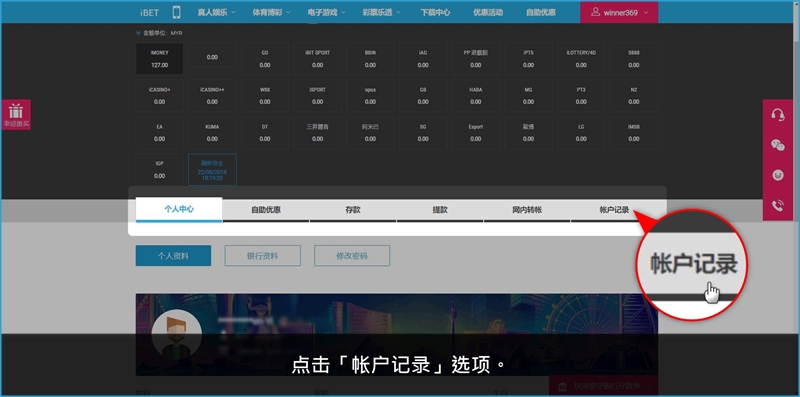Open the WeChat contact icon
The width and height of the screenshot is (800, 397).
tap(778, 145)
